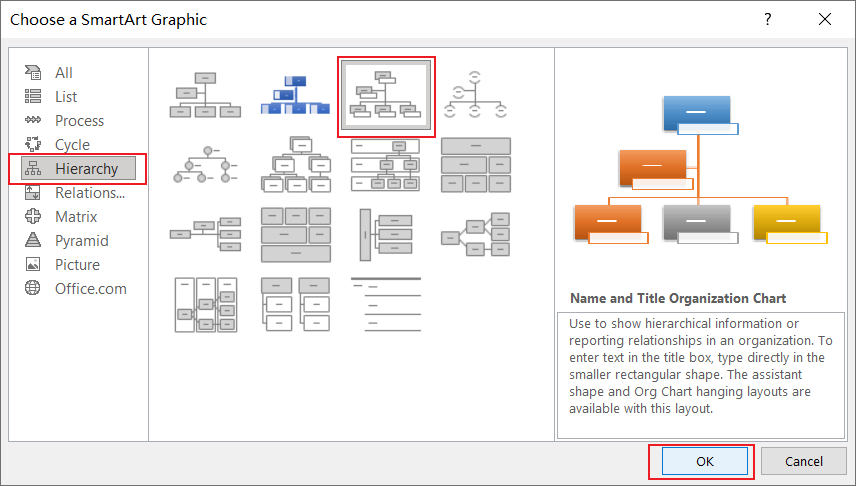Select the overlapping-boxes Hierarchy layout
The height and width of the screenshot is (486, 856).
[x=295, y=165]
